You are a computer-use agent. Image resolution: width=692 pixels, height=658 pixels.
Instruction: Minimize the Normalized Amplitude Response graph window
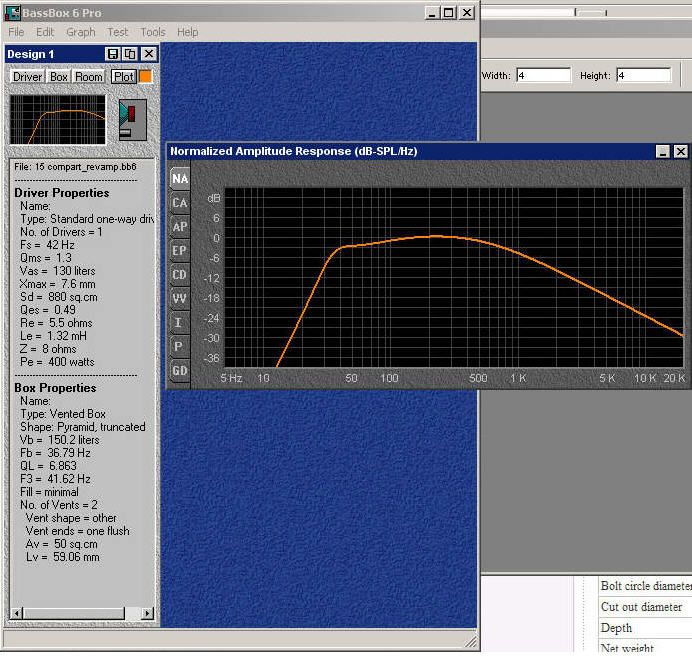click(662, 151)
